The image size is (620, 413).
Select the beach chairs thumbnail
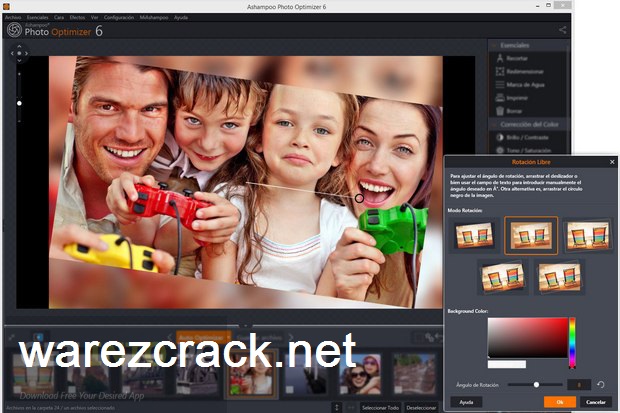coord(33,373)
